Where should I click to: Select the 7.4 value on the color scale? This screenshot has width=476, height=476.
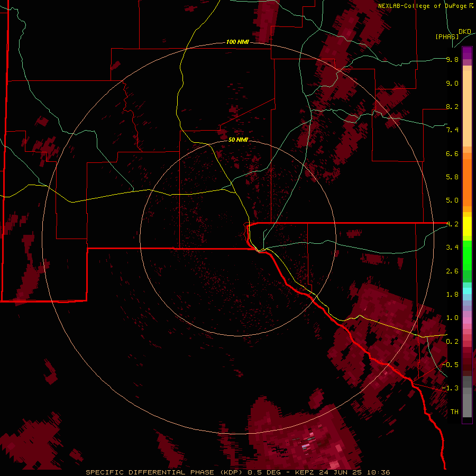[452, 130]
